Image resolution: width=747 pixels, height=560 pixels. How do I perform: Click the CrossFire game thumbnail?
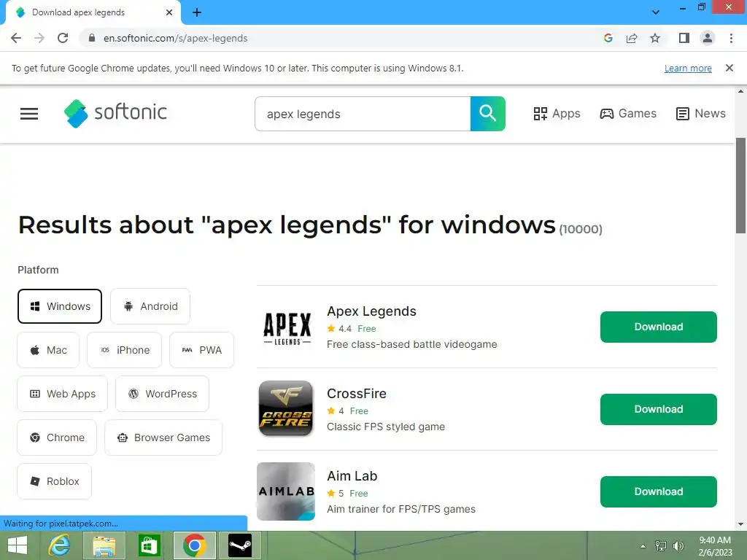pyautogui.click(x=286, y=408)
